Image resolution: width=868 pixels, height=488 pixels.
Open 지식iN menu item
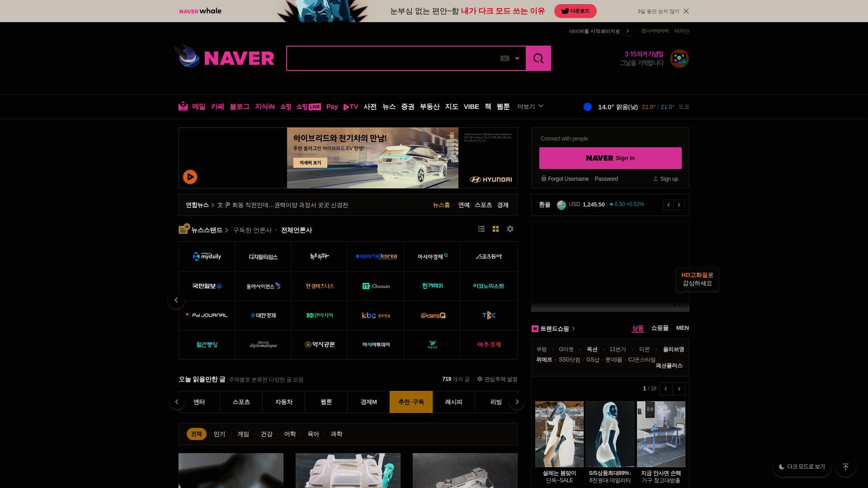pos(265,107)
